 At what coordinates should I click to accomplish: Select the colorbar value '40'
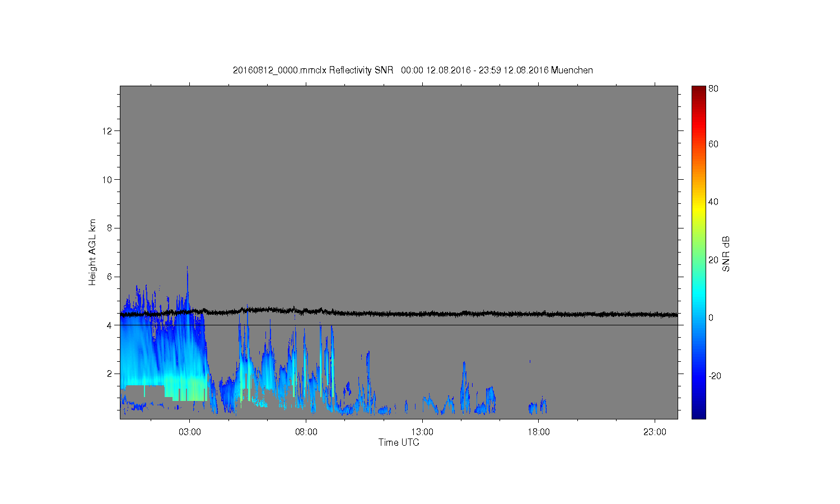(713, 202)
